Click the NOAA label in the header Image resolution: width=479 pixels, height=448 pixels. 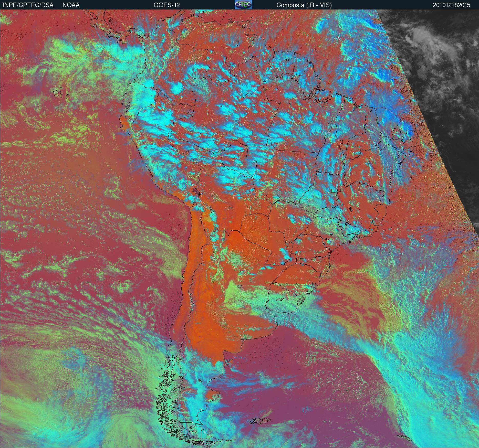point(71,5)
